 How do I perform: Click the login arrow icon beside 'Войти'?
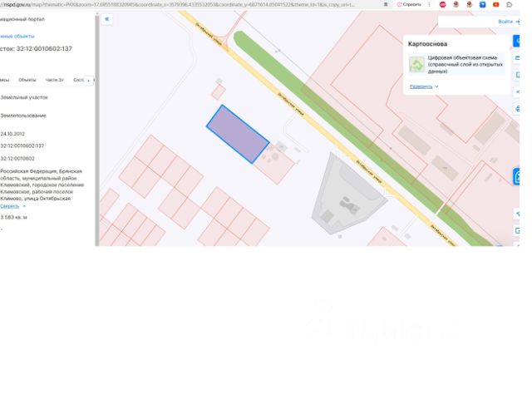[517, 22]
